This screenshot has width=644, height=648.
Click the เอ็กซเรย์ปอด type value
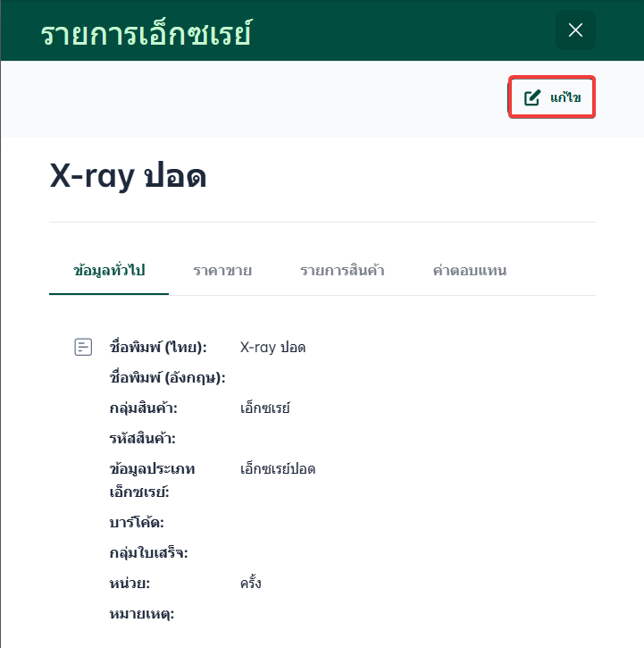(x=278, y=468)
